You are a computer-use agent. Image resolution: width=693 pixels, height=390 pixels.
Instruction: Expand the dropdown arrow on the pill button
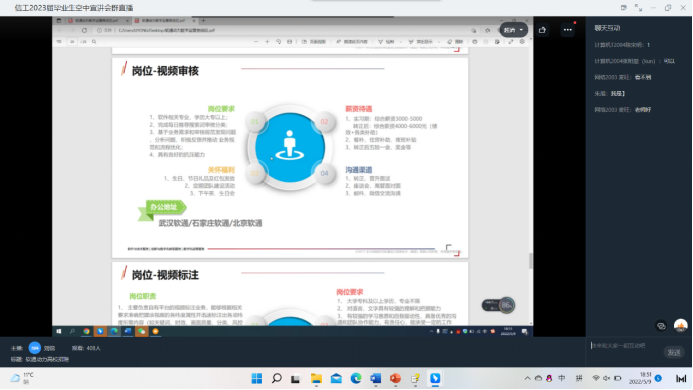pyautogui.click(x=522, y=30)
